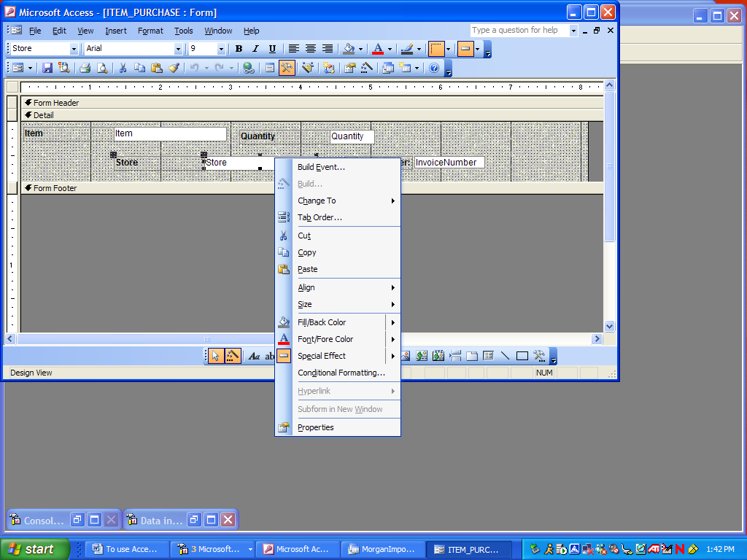
Task: Click the Start button on taskbar
Action: [35, 549]
